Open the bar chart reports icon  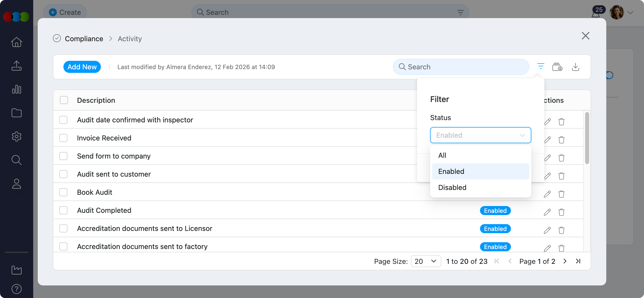(x=17, y=89)
